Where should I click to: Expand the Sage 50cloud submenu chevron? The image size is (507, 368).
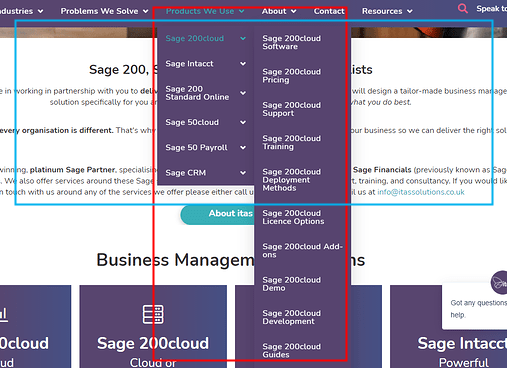243,122
